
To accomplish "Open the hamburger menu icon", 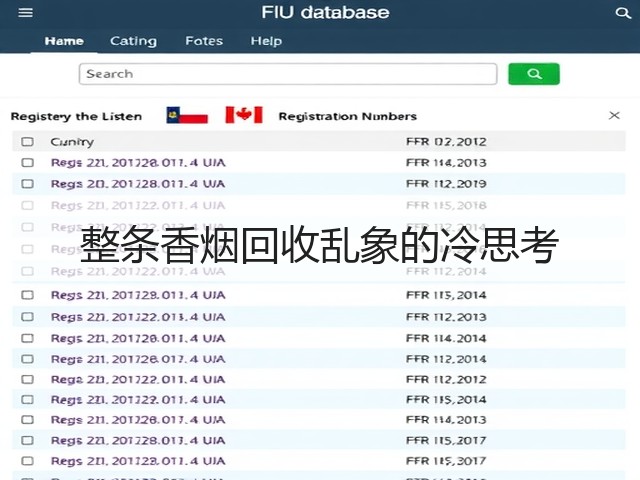I will tap(25, 13).
